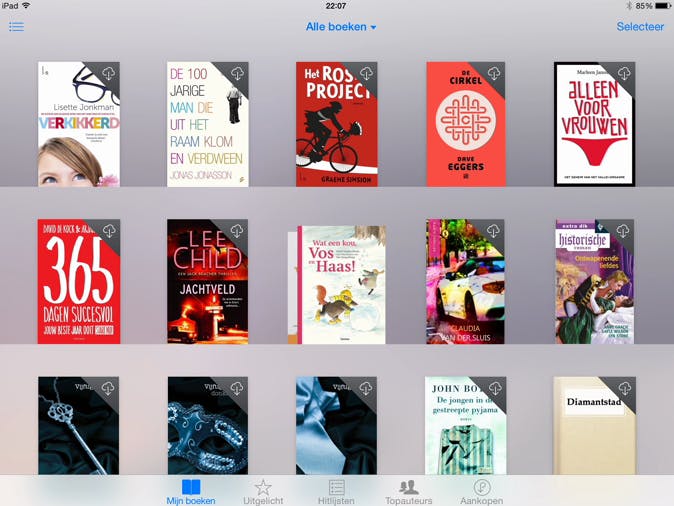This screenshot has height=506, width=674.
Task: Open the Verkikkerd book cover
Action: click(79, 124)
